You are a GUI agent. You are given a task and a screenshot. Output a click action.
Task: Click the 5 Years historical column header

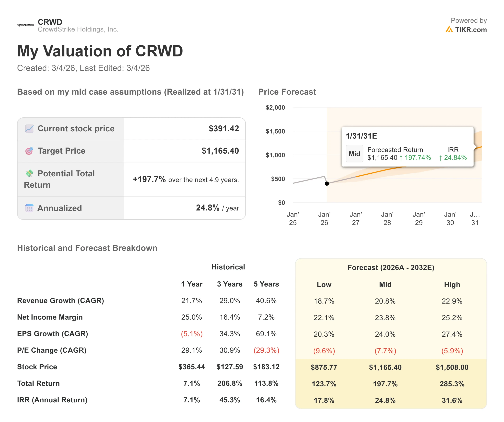[266, 284]
